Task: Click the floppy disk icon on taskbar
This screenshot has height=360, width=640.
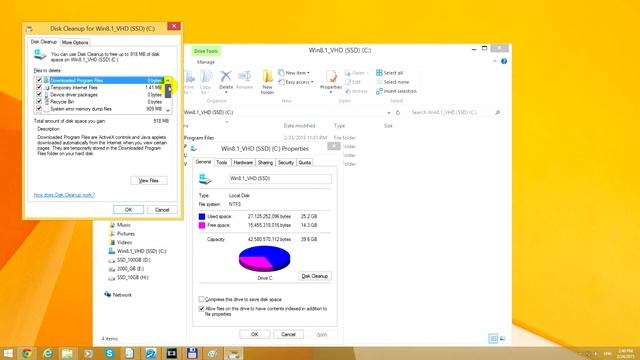Action: (x=192, y=353)
